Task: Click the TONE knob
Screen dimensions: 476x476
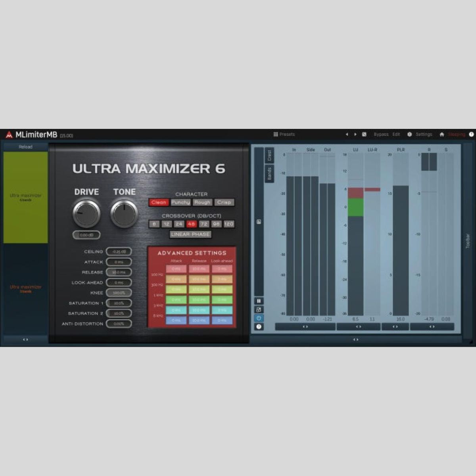Action: coord(125,213)
